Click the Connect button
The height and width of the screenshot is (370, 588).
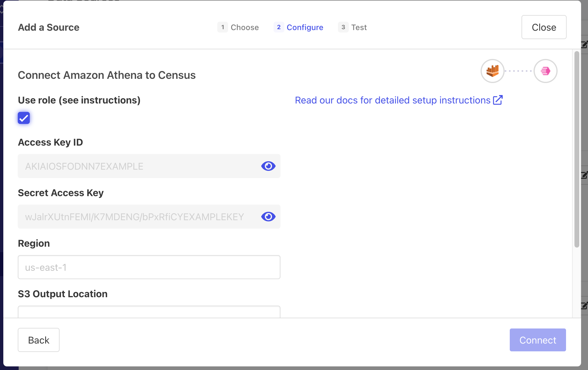pos(537,340)
